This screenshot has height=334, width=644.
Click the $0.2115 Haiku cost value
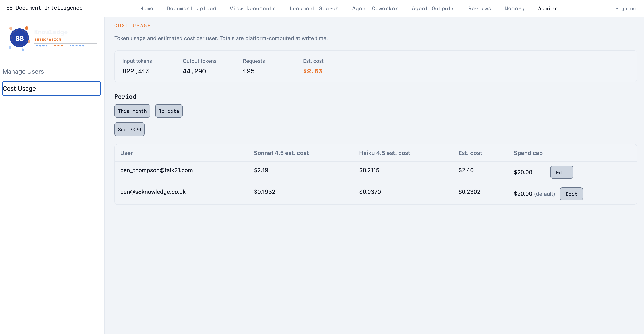tap(369, 170)
